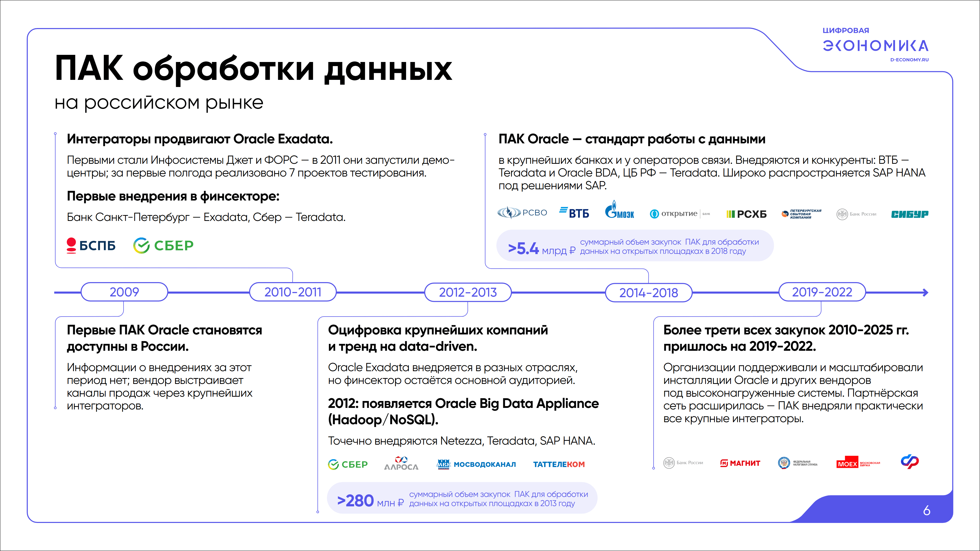Click the БСПБ bank logo
Screen dimensions: 980x551
(x=91, y=245)
